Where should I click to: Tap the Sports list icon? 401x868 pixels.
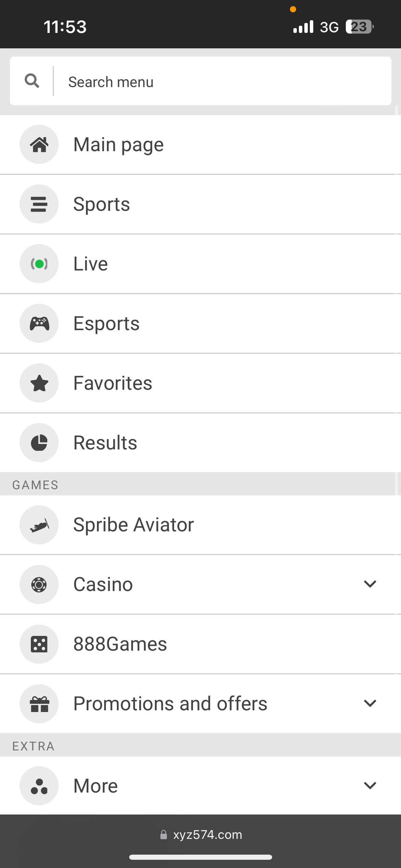click(x=39, y=204)
